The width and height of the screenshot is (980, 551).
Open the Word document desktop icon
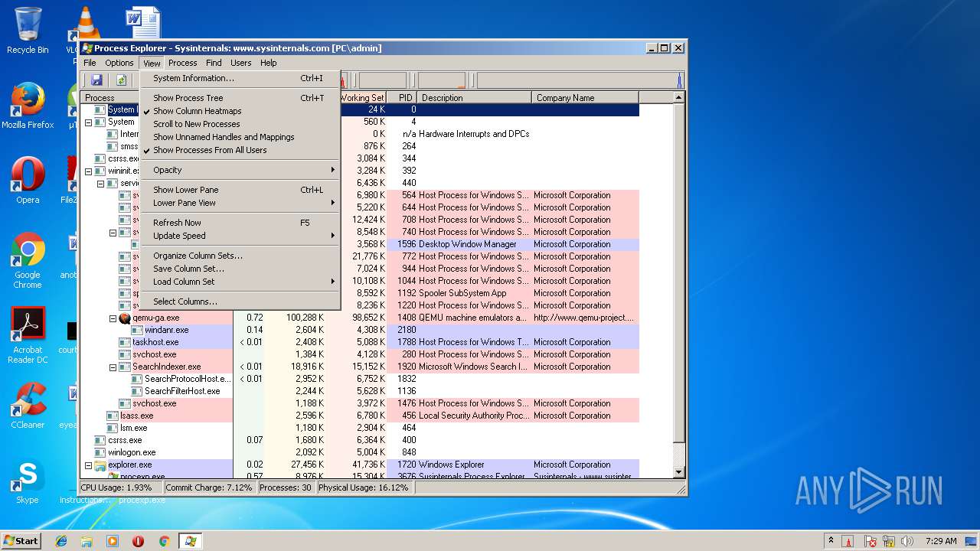tap(142, 23)
